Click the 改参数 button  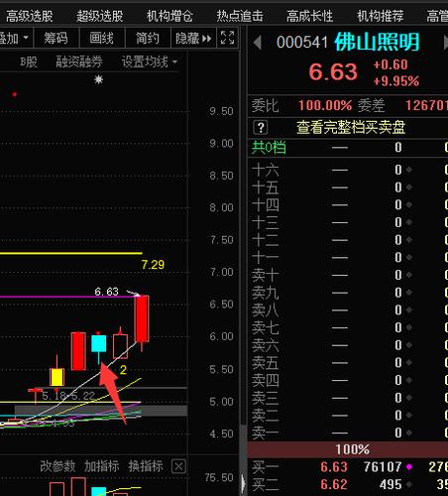(x=57, y=466)
